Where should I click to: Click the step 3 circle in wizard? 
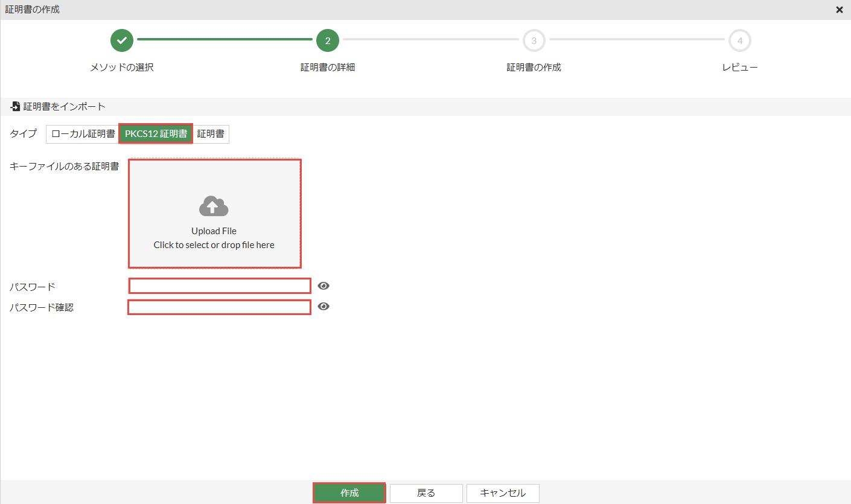534,40
